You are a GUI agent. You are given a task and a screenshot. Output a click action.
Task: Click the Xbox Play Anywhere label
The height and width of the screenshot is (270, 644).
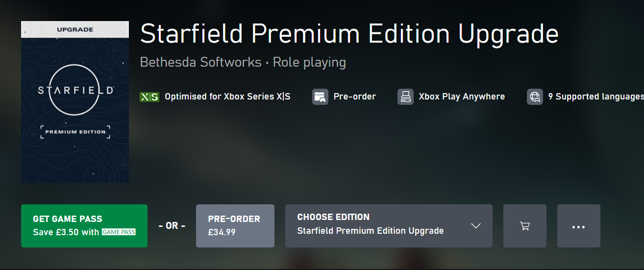coord(462,97)
